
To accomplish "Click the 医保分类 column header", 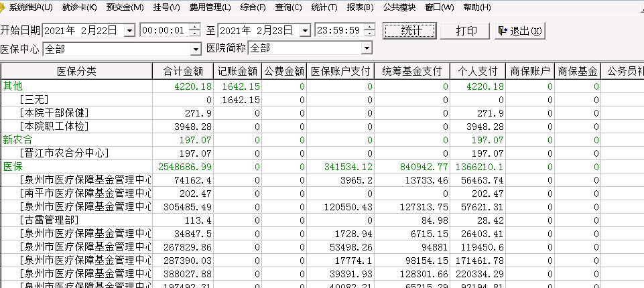I will click(x=77, y=72).
